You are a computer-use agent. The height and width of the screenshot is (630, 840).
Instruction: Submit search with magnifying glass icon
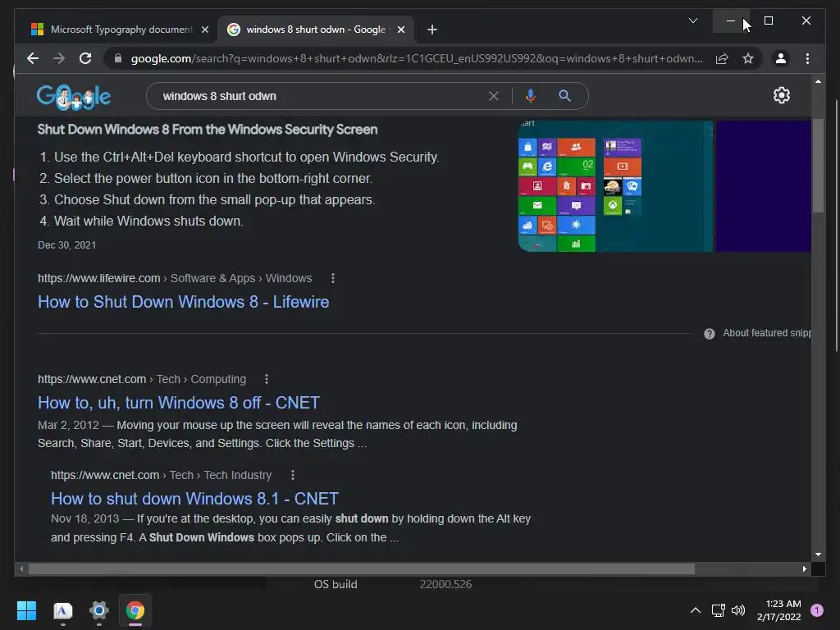(x=564, y=96)
